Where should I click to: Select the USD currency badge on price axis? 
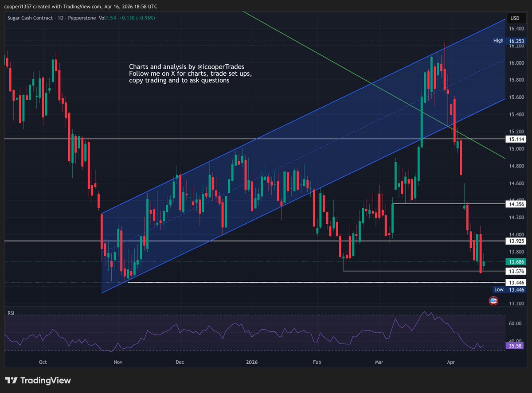coord(516,18)
